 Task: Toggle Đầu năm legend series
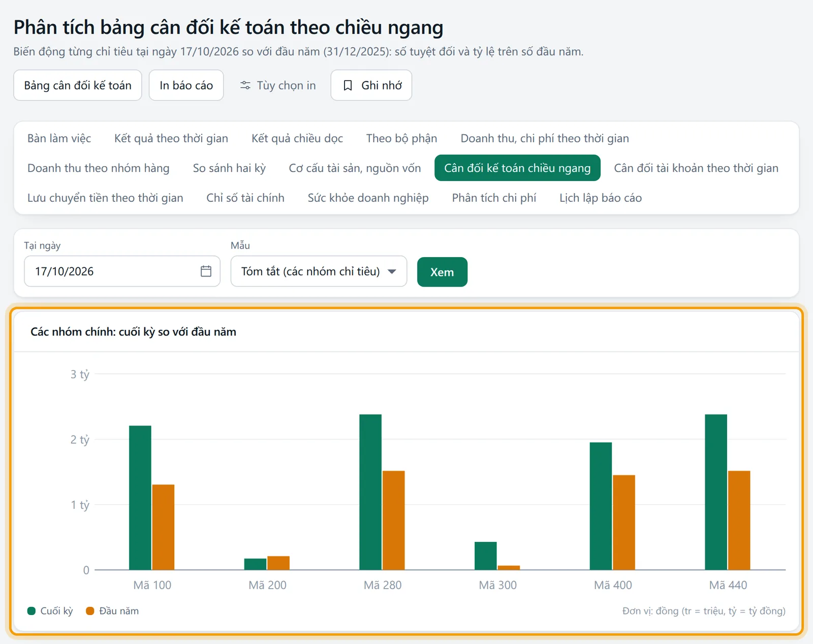click(112, 611)
